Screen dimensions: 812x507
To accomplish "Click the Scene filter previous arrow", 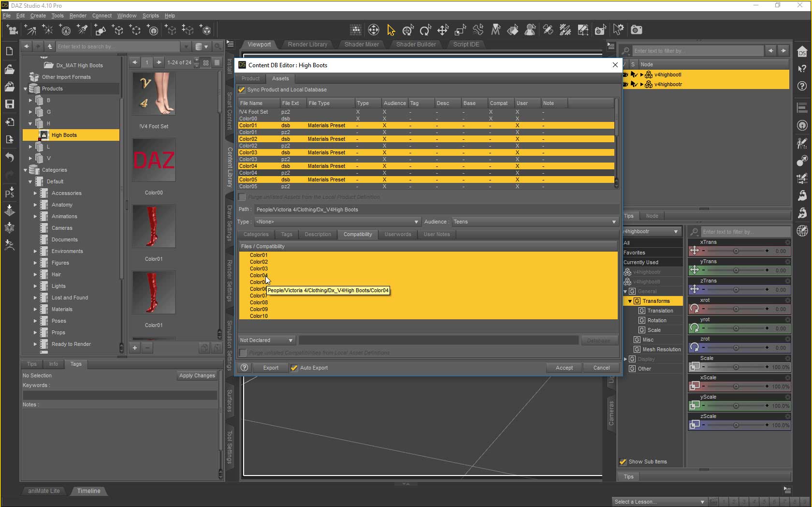I will pos(771,51).
